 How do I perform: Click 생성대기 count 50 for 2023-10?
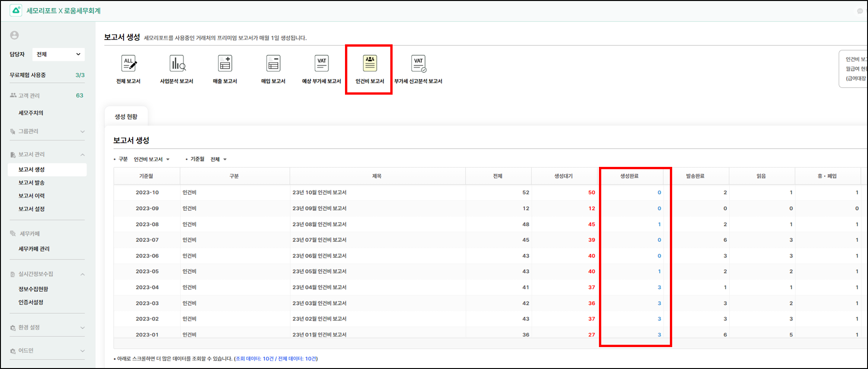click(591, 193)
